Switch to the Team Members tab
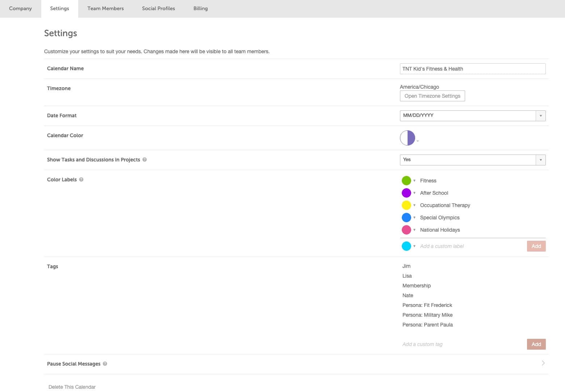 tap(105, 8)
